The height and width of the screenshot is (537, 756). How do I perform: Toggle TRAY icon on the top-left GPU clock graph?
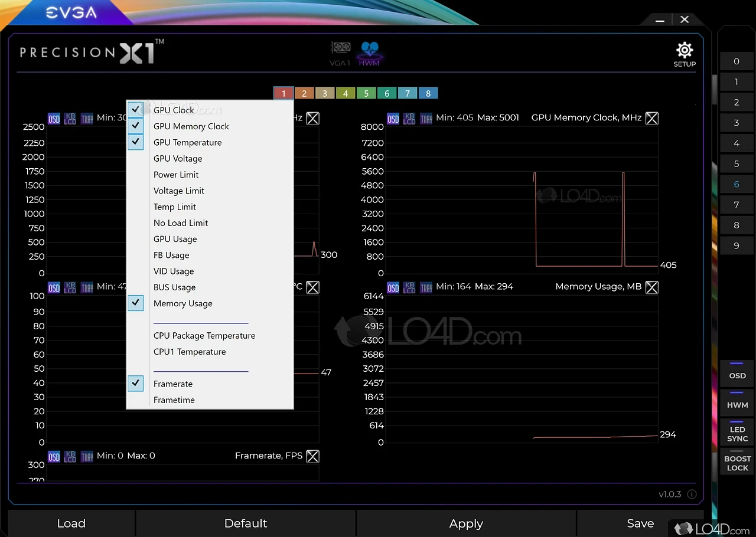point(87,119)
